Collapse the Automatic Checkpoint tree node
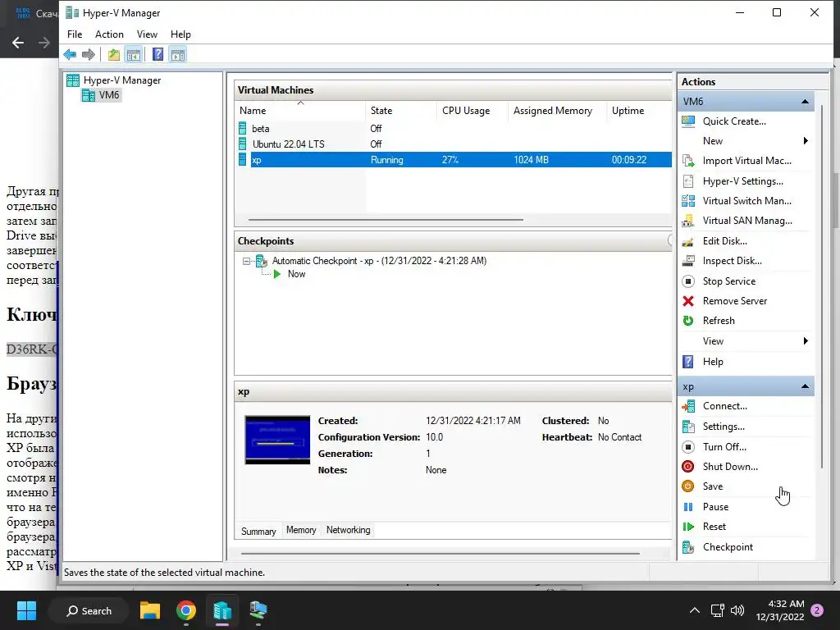840x630 pixels. click(x=246, y=262)
